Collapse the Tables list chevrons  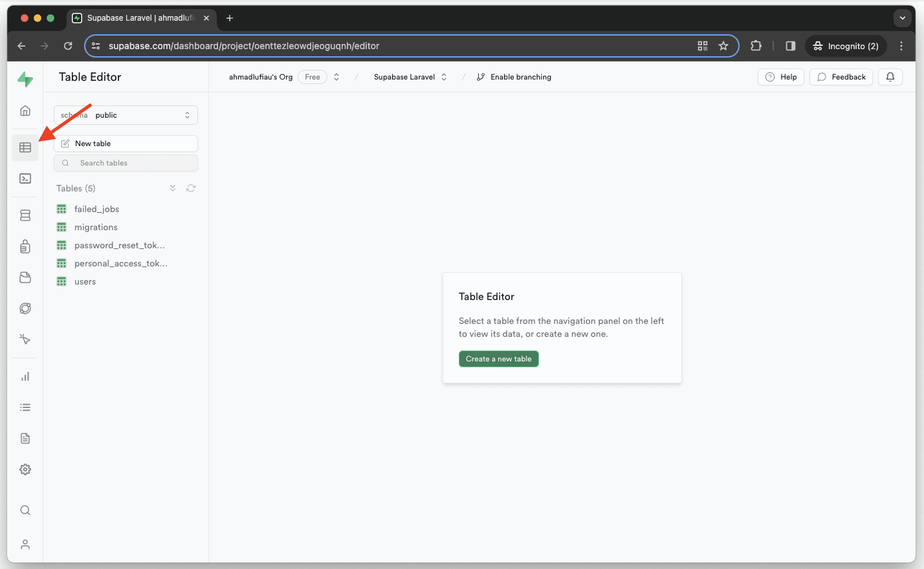click(173, 188)
